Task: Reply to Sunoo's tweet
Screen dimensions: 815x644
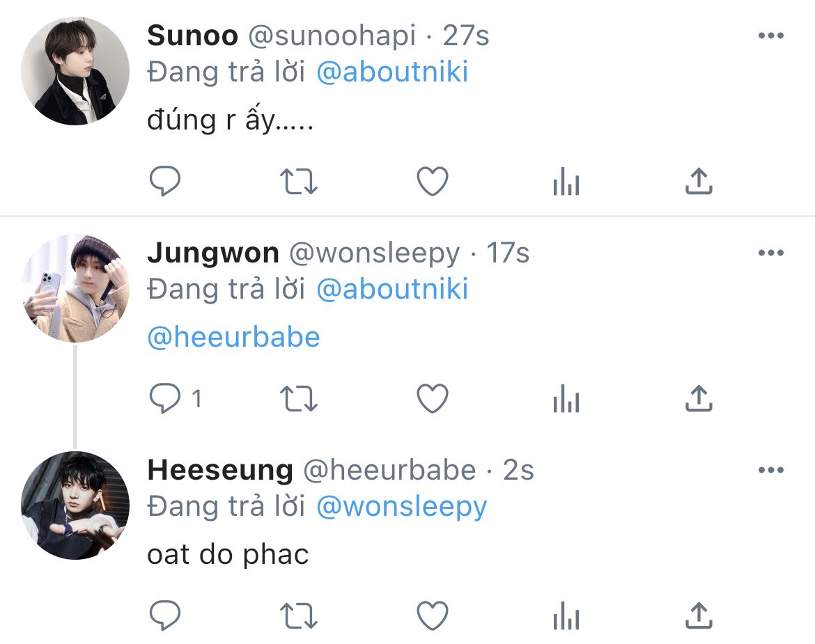Action: click(x=166, y=182)
